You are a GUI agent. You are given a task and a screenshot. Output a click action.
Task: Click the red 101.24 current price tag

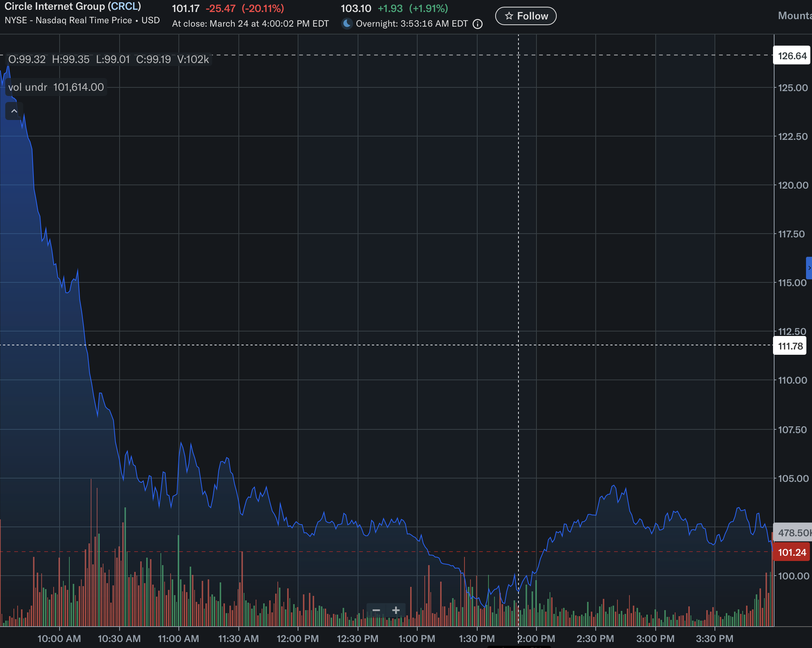coord(792,552)
